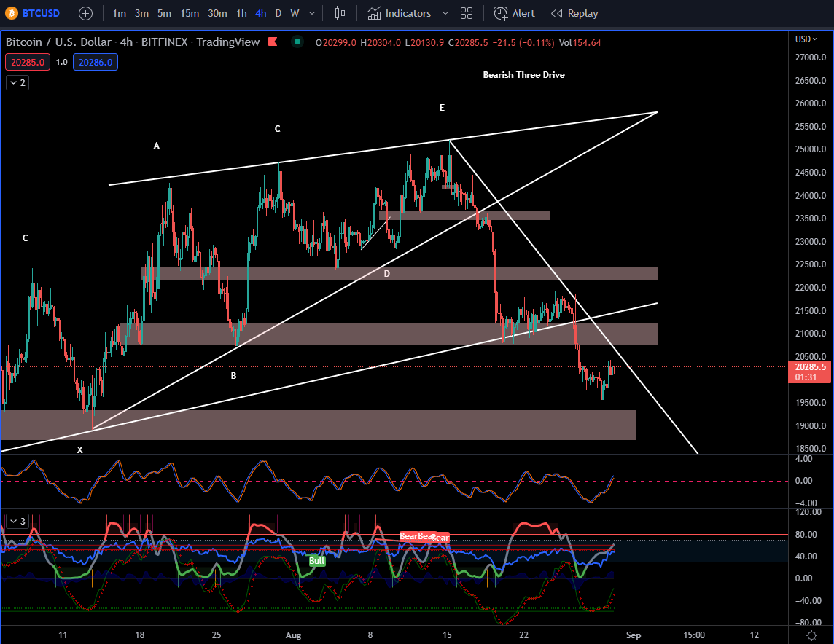834x644 pixels.
Task: Start bar Replay mode
Action: pyautogui.click(x=574, y=13)
